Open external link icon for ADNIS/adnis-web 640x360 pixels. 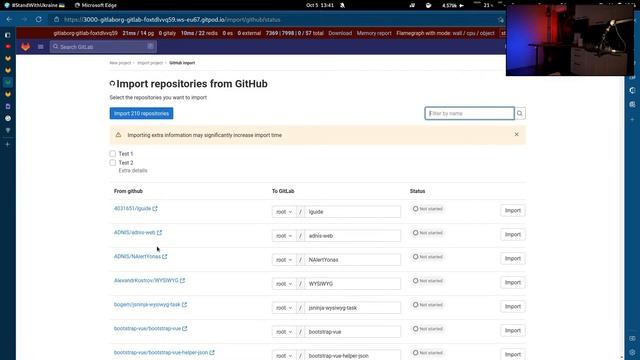click(x=159, y=233)
